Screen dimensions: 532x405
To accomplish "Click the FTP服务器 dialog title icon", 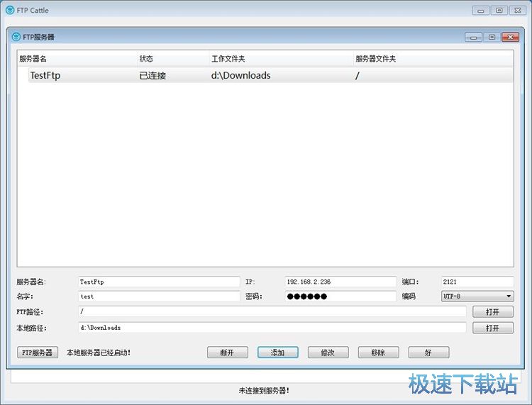I will pos(16,37).
